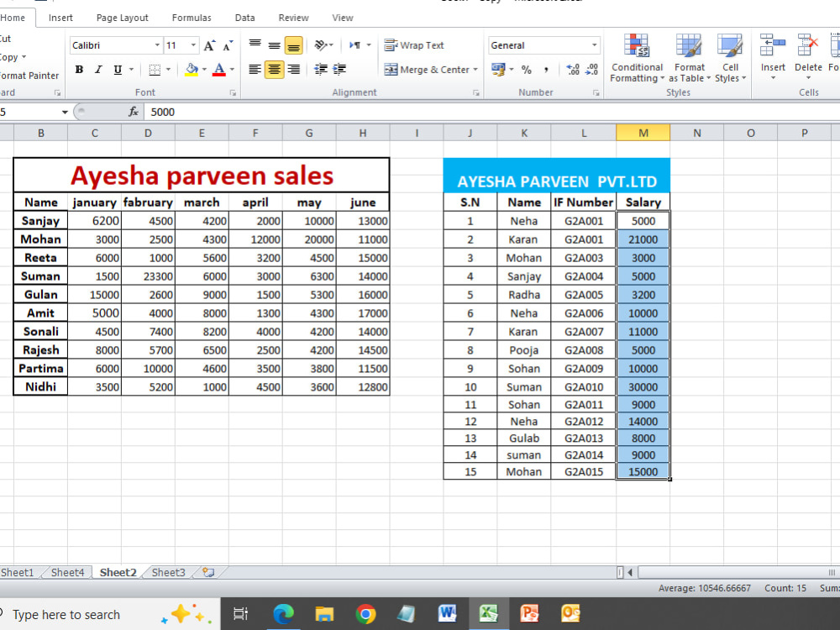Expand Merge & Center dropdown arrow
The width and height of the screenshot is (840, 630).
[475, 70]
